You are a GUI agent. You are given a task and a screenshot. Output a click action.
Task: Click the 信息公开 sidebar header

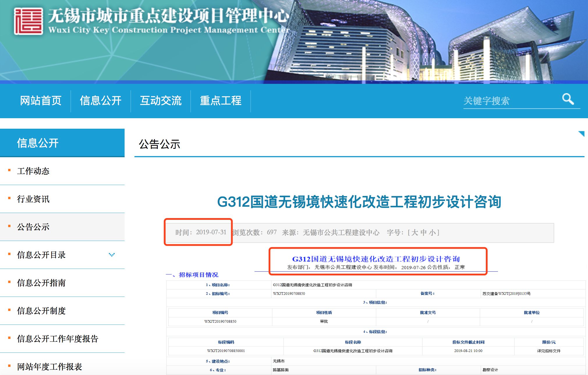(38, 143)
